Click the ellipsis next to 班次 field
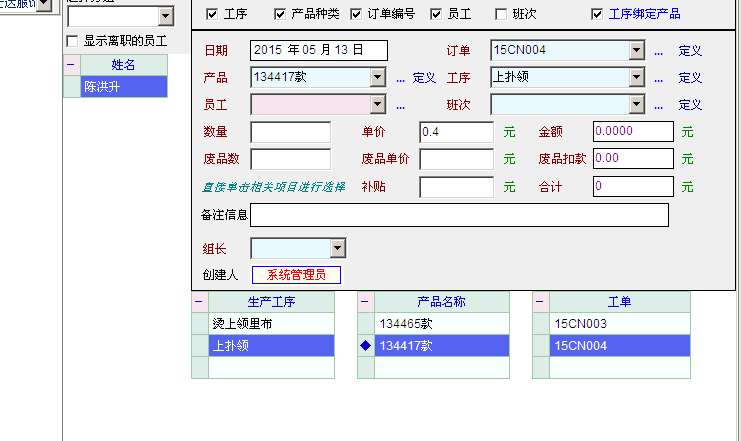Image resolution: width=741 pixels, height=441 pixels. 658,105
